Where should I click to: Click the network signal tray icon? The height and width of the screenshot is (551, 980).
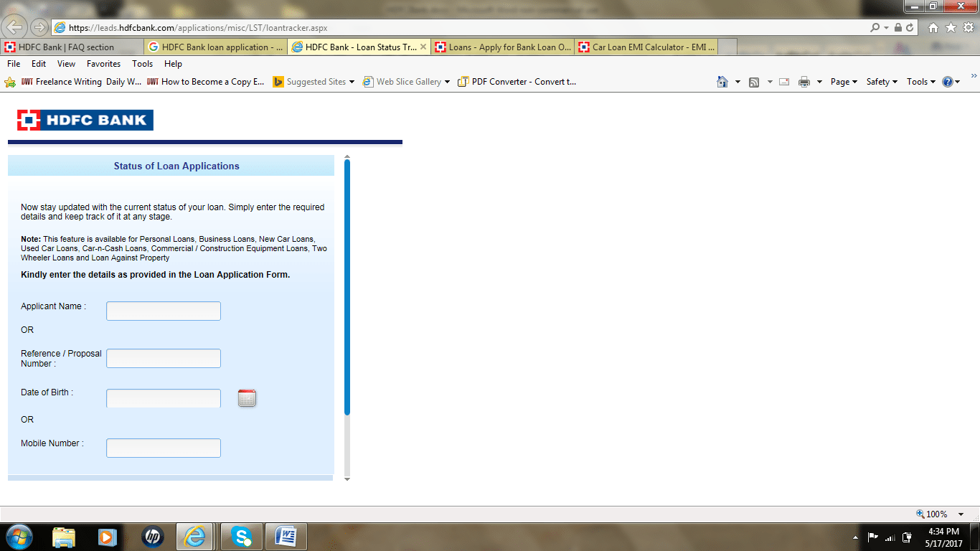890,537
